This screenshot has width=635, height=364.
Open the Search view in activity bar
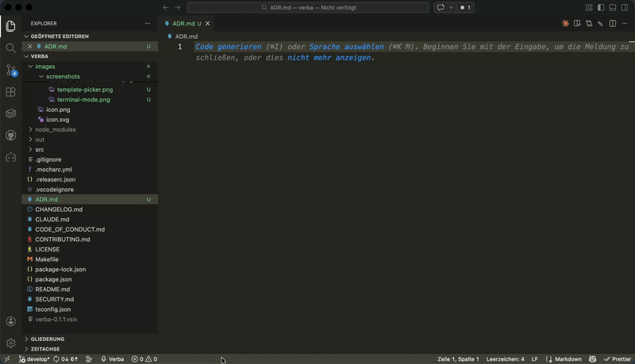tap(11, 48)
